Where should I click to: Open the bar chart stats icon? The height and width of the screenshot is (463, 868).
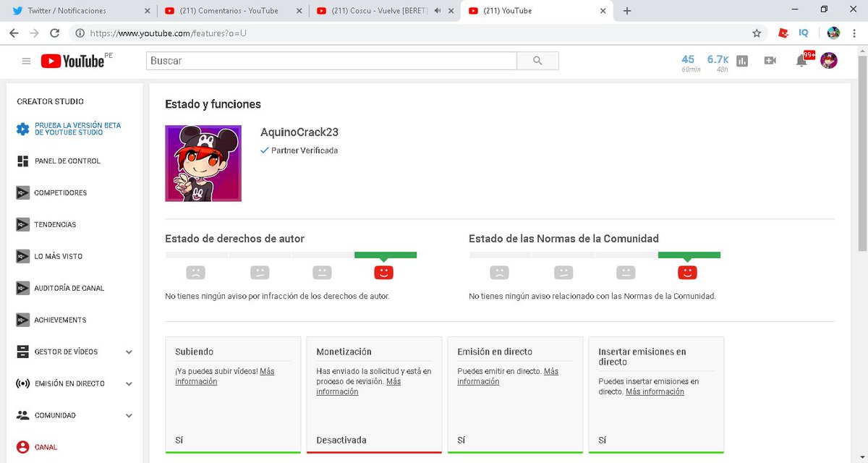click(742, 61)
